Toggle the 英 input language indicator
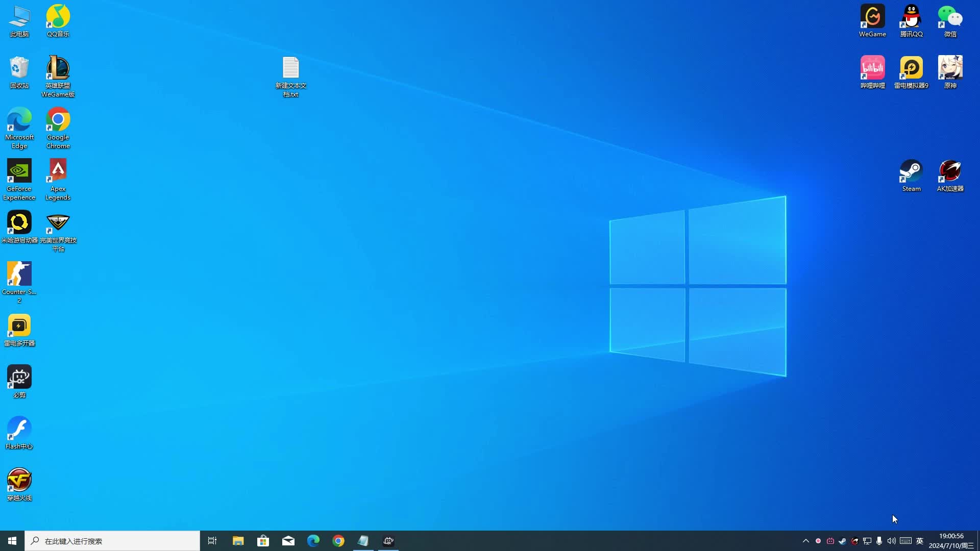 (920, 541)
